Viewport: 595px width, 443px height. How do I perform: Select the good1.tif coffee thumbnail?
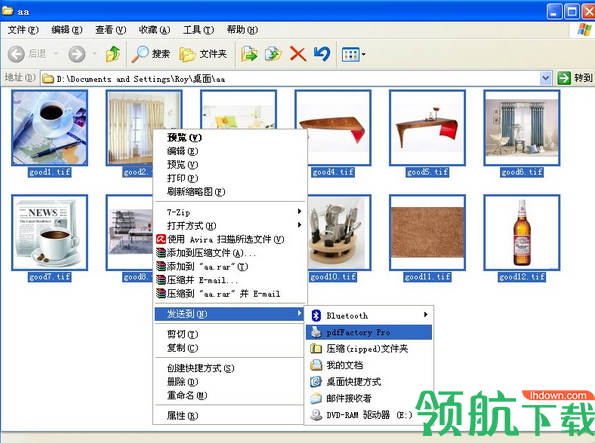pyautogui.click(x=49, y=128)
